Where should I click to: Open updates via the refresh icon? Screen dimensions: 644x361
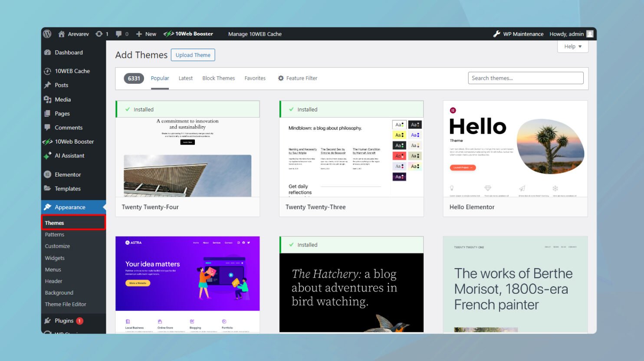[99, 33]
